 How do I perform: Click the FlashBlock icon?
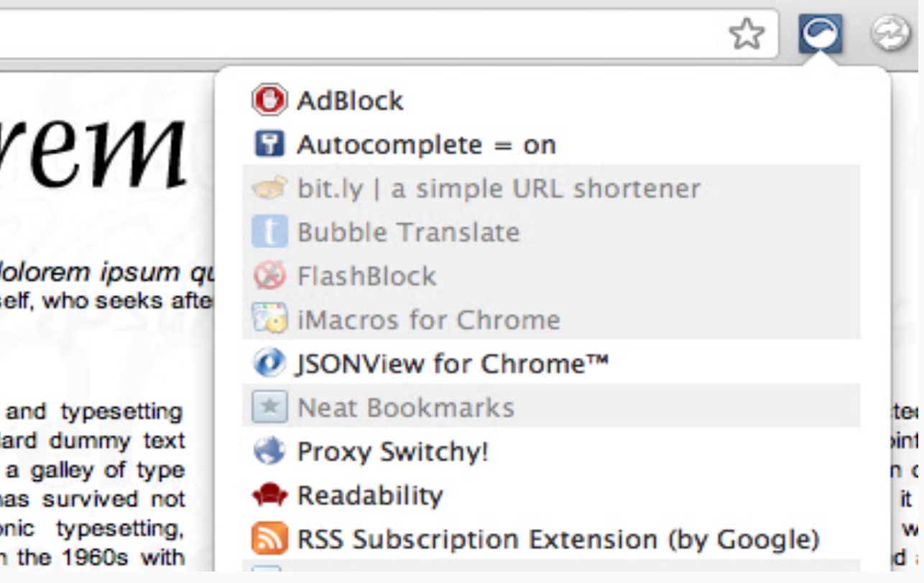[269, 276]
